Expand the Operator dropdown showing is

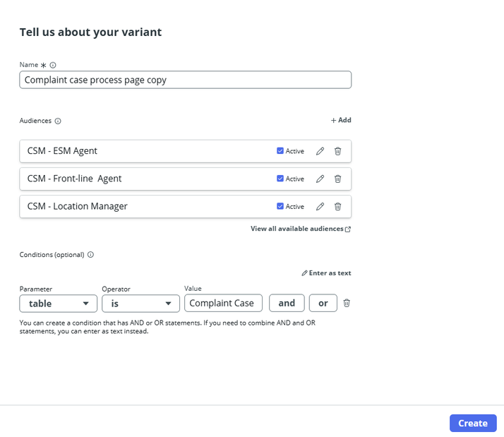pos(141,303)
